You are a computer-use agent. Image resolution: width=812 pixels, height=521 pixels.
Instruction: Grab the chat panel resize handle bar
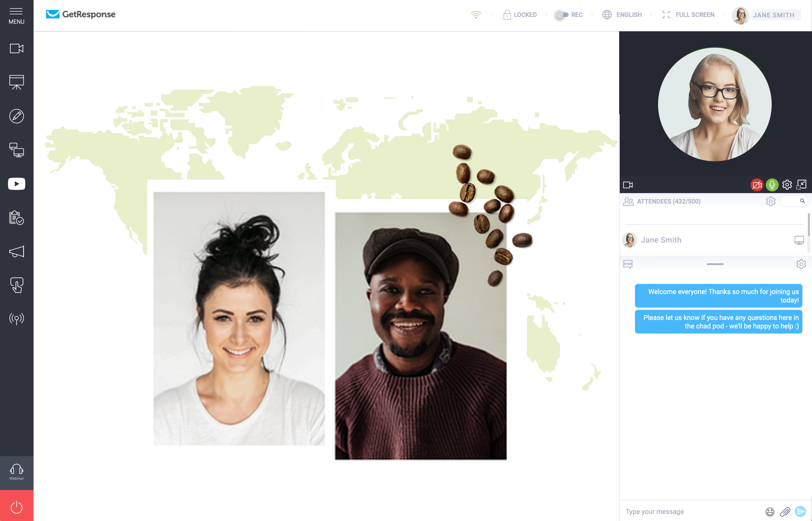point(715,264)
